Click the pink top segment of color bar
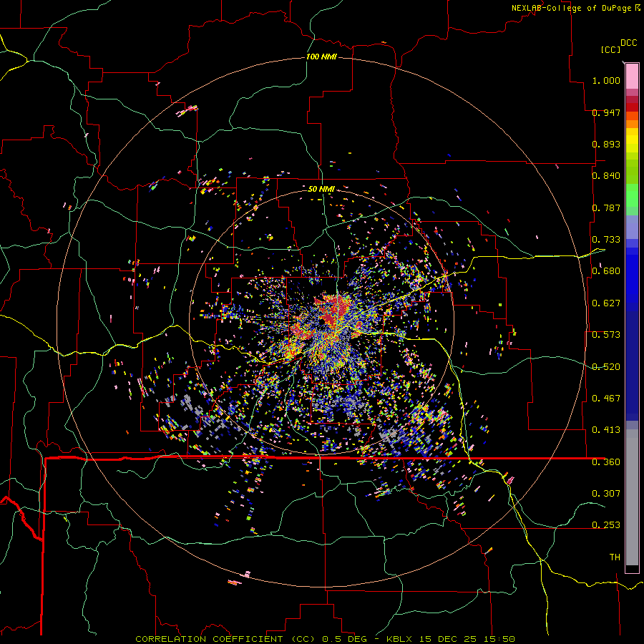Screen dimensions: 644x644 pos(632,77)
